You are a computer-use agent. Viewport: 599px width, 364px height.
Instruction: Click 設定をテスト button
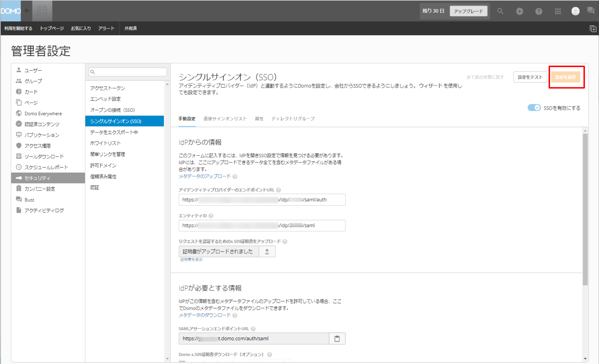(x=530, y=77)
